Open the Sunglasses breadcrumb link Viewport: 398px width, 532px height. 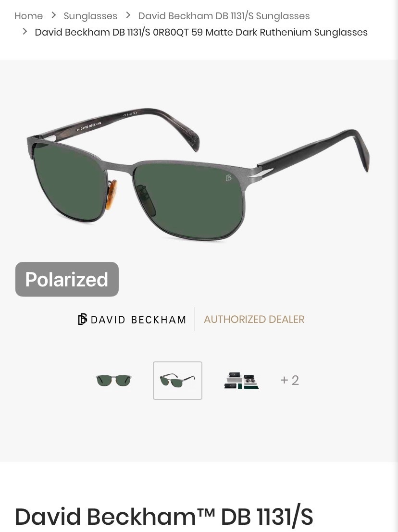point(90,15)
